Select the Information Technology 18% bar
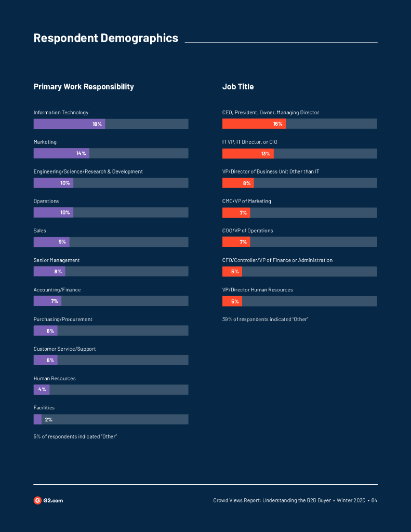Viewport: 411px width, 532px height. tap(70, 124)
